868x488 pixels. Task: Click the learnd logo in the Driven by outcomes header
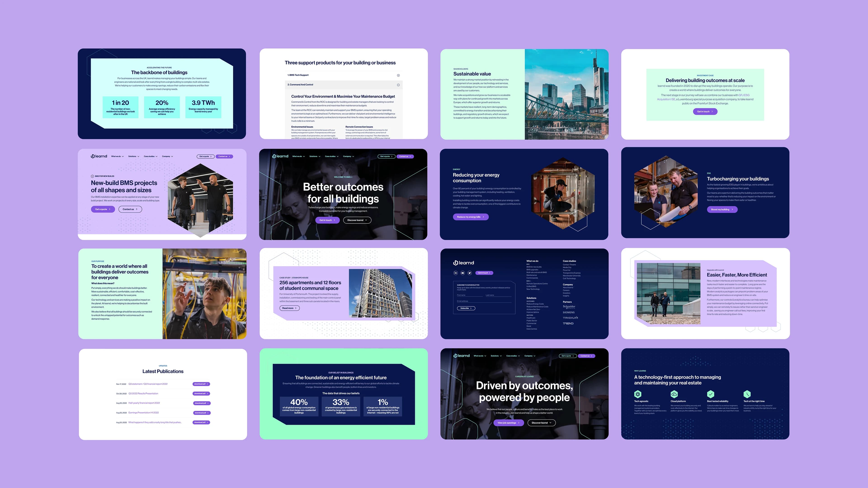[x=461, y=356]
